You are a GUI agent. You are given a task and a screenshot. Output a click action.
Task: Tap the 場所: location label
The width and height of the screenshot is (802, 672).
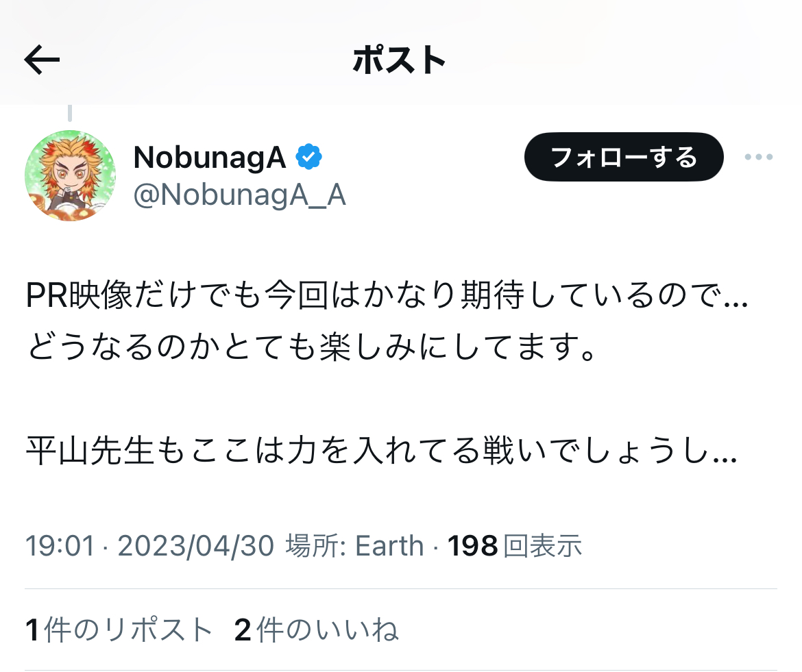315,546
